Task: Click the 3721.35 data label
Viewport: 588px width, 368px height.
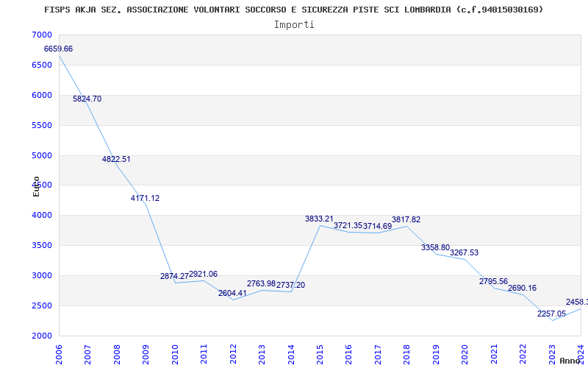Action: click(348, 226)
